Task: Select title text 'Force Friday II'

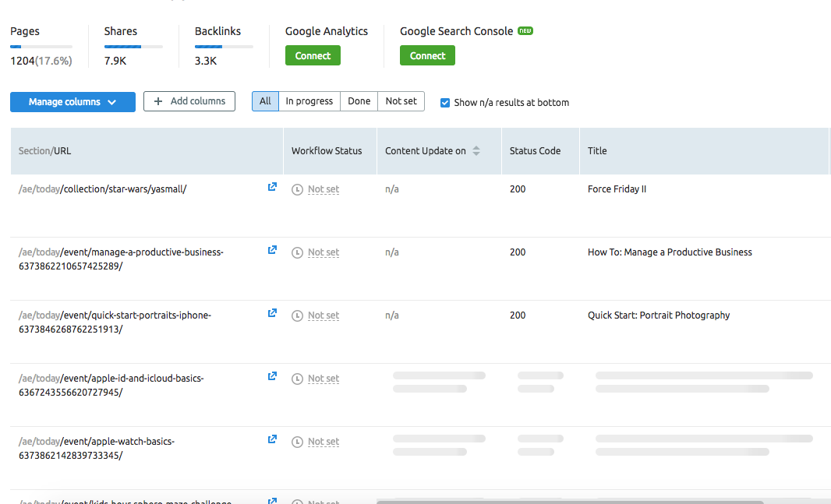Action: point(617,189)
